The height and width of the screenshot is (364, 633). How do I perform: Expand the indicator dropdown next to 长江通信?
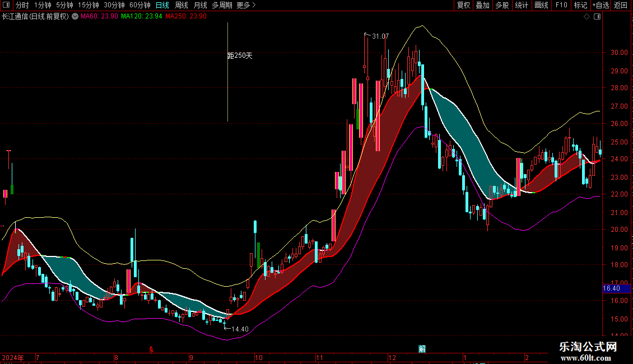(75, 16)
